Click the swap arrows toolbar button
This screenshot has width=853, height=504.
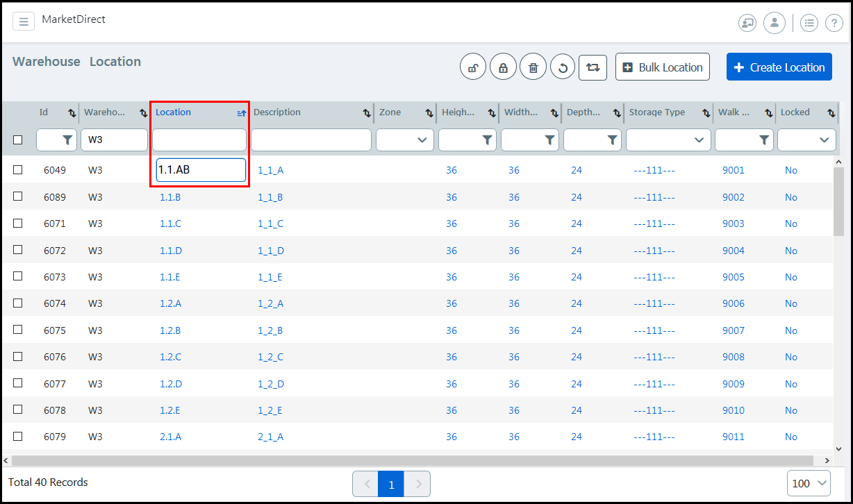(x=593, y=67)
